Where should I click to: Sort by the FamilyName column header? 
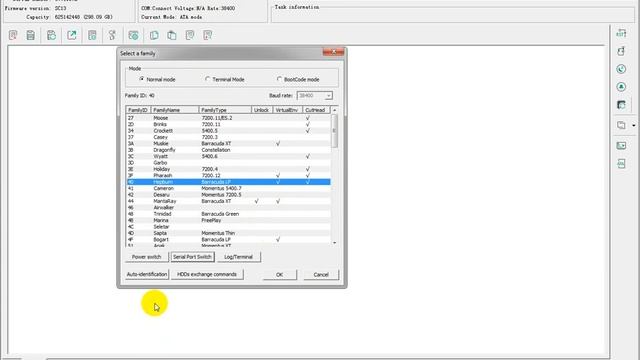[175, 110]
